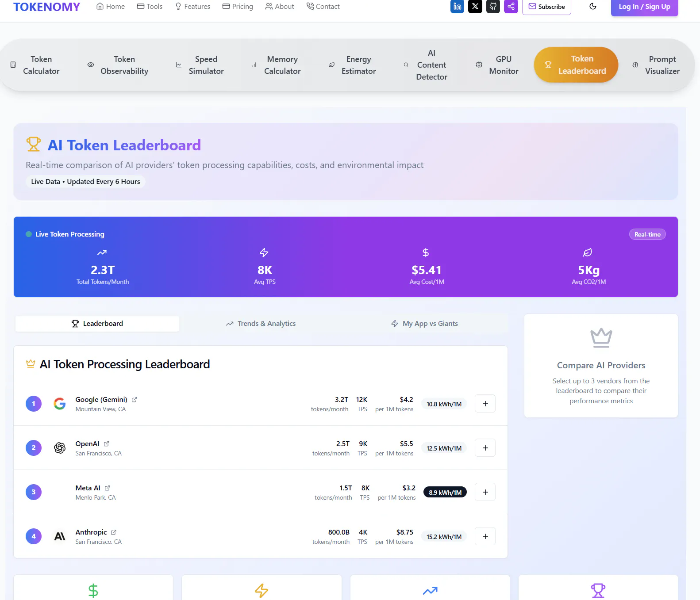Image resolution: width=700 pixels, height=600 pixels.
Task: Select the Prompt Visualizer tool tab
Action: click(x=656, y=65)
